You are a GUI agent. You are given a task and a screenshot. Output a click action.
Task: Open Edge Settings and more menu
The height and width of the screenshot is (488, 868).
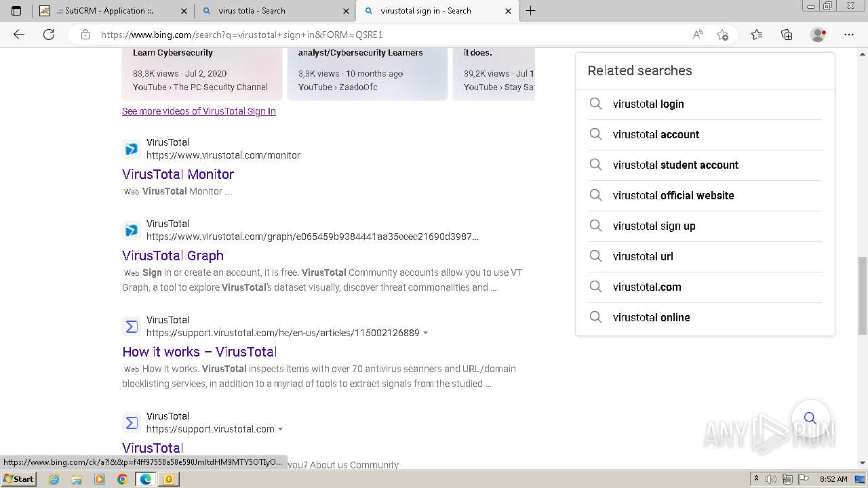[849, 35]
